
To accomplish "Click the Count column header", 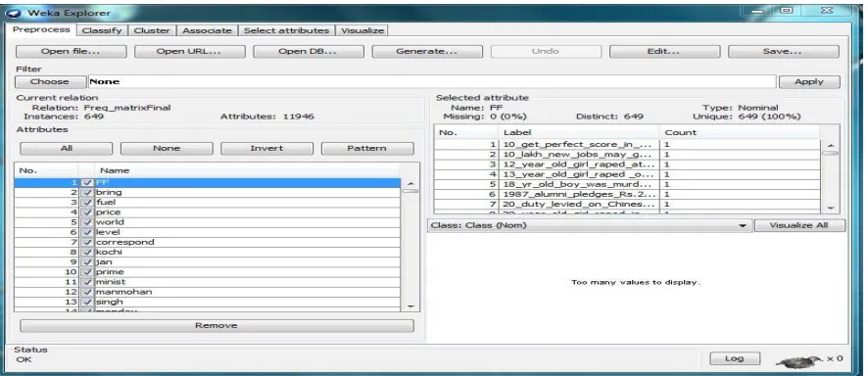I will pos(739,133).
